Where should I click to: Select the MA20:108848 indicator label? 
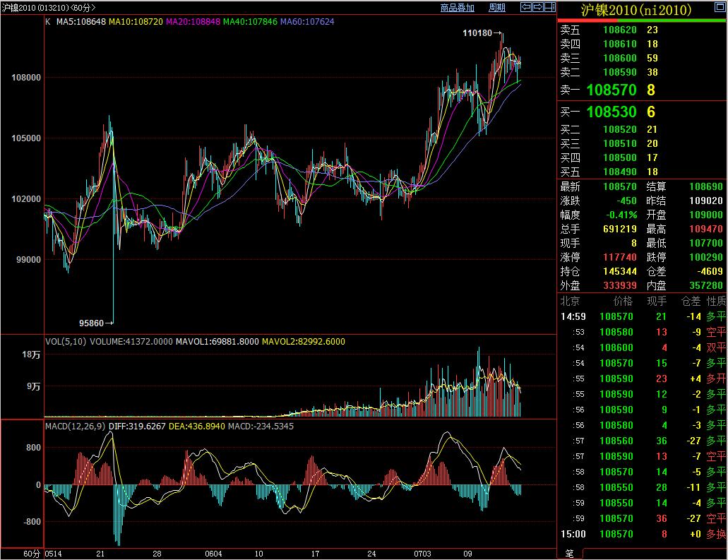pos(193,21)
